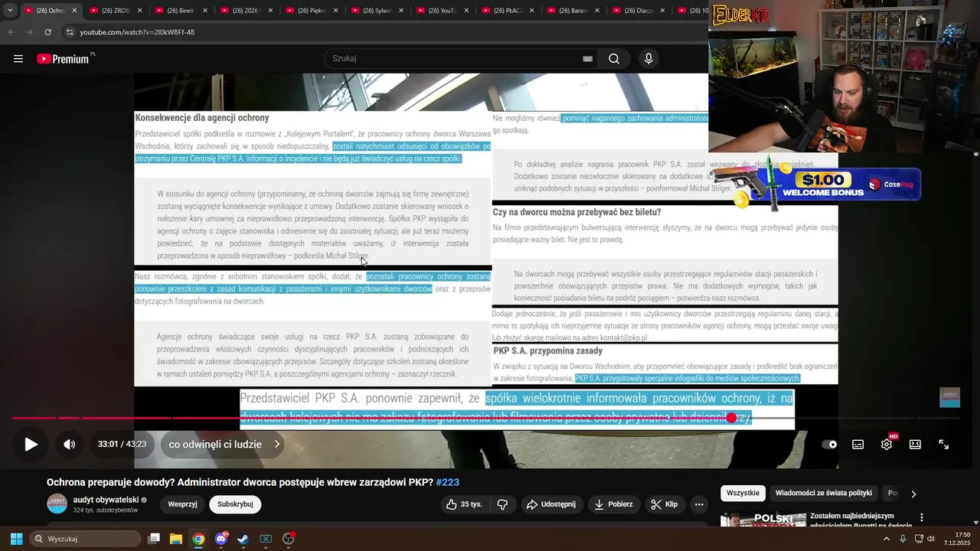Select 'Wiadomości ze świata polityki' chip

coord(824,494)
